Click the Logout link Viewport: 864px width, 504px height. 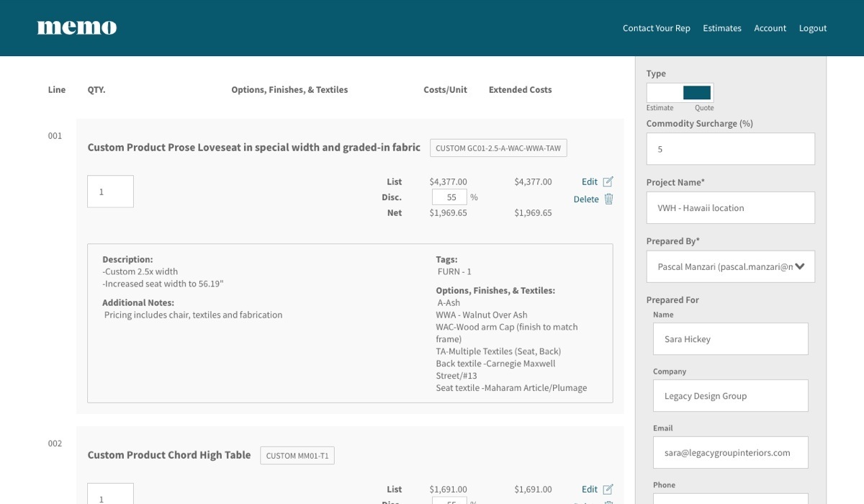[812, 28]
